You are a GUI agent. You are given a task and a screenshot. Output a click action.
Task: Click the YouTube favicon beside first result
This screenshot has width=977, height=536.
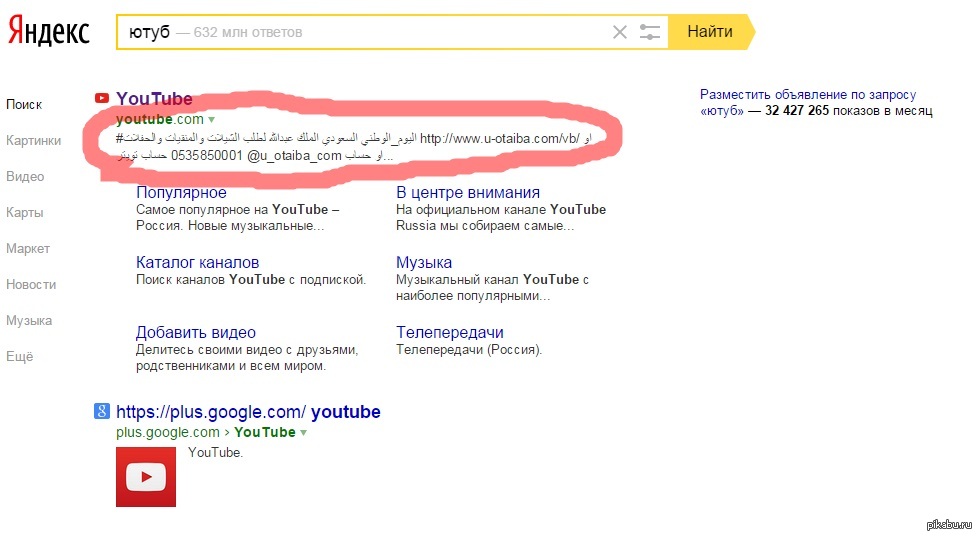101,98
